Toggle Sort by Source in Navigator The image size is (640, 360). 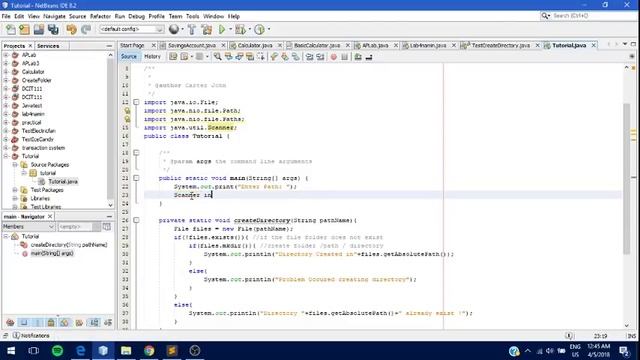point(108,322)
